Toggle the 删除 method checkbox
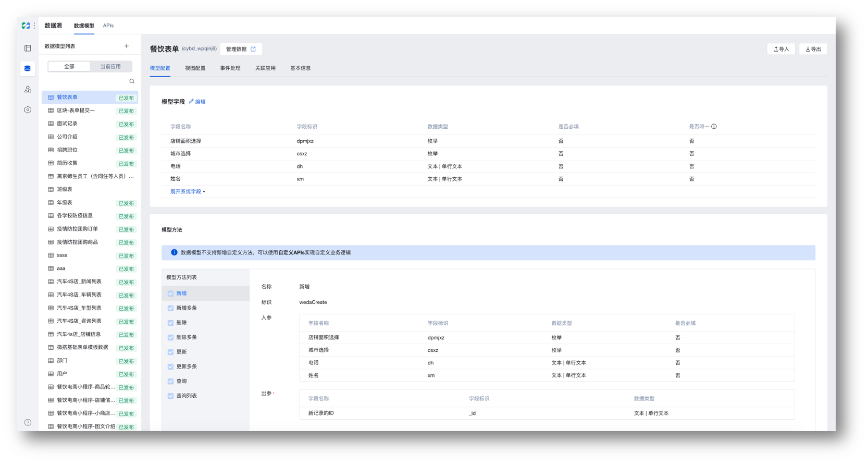Screen dimensions: 868x464 [170, 323]
